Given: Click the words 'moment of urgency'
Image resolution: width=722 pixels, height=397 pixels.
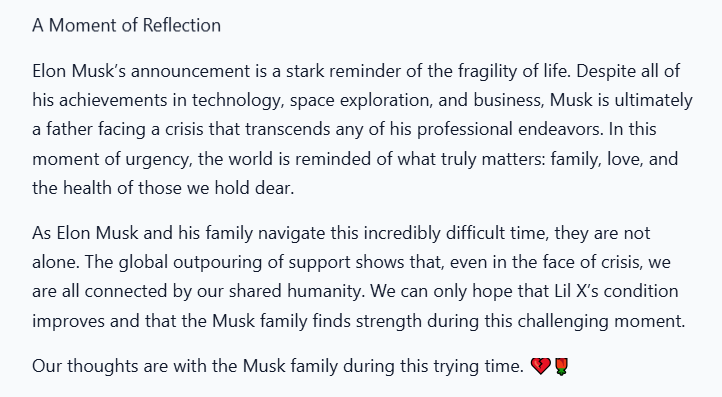Looking at the screenshot, I should [x=110, y=159].
